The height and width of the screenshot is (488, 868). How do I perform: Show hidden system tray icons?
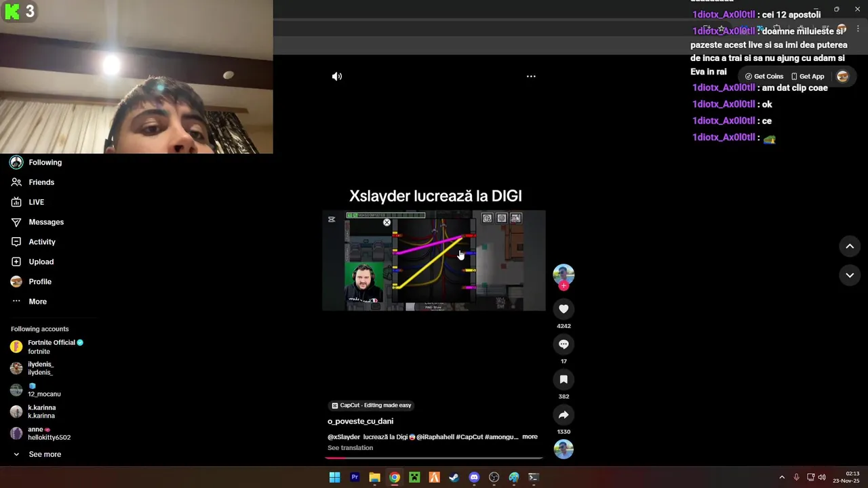click(x=782, y=477)
